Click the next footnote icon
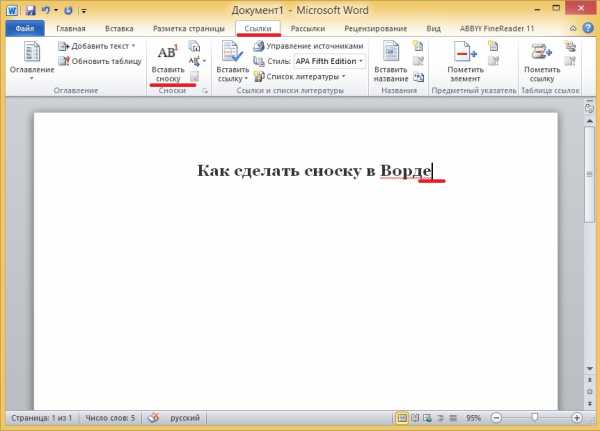The width and height of the screenshot is (600, 431). [x=194, y=61]
